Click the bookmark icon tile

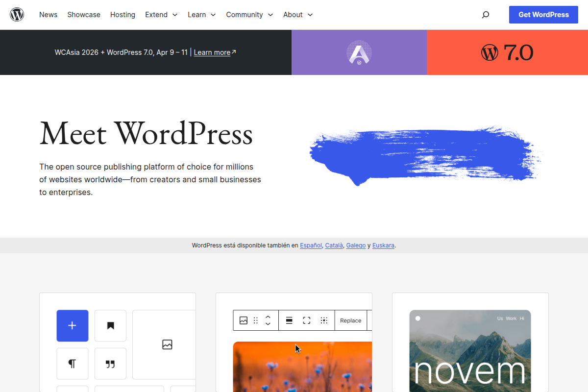[110, 326]
